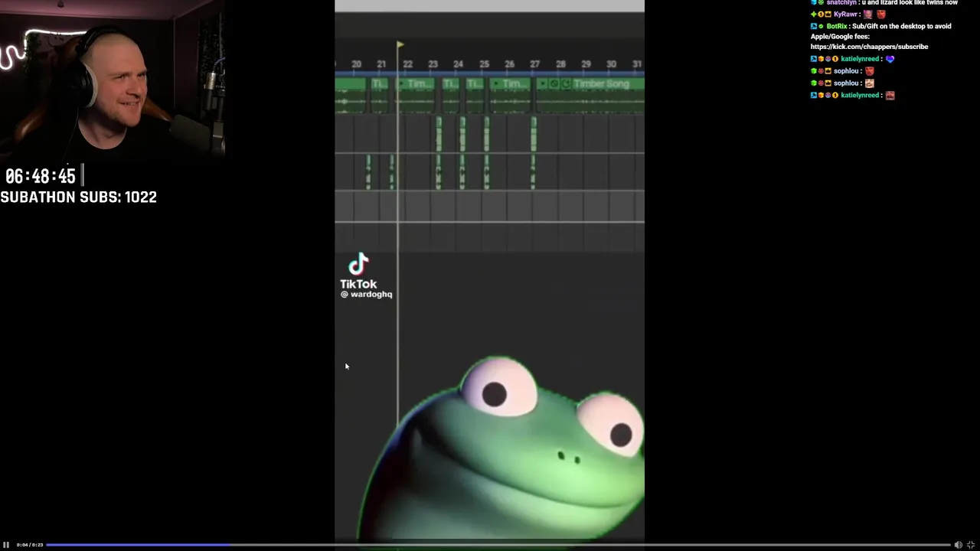Pause the video with the playback button
The height and width of the screenshot is (551, 980).
6,545
